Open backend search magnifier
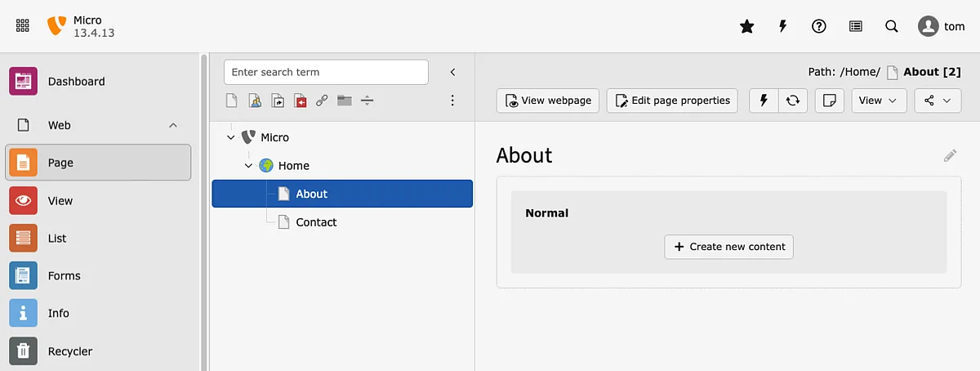The image size is (980, 371). tap(892, 26)
